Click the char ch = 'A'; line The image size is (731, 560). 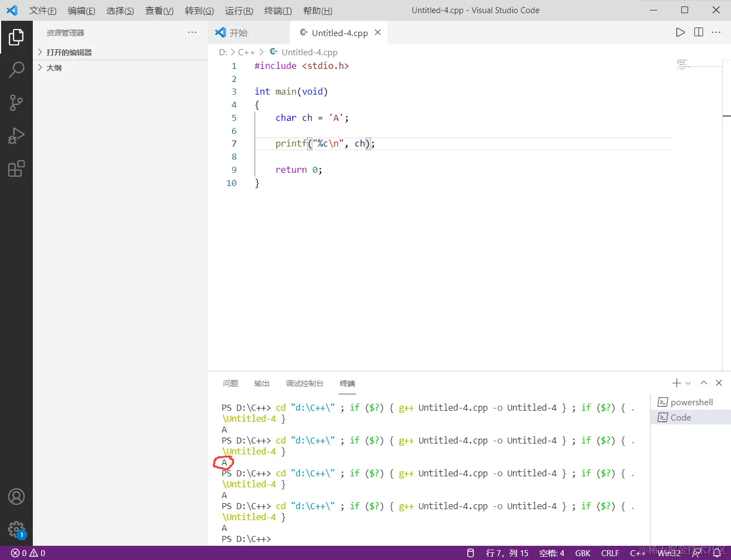tap(312, 118)
